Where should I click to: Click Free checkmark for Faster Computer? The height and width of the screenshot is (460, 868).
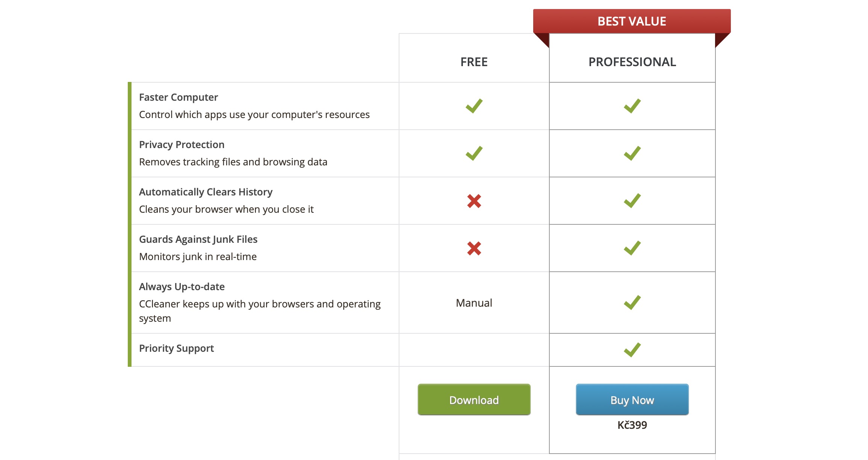click(x=474, y=106)
